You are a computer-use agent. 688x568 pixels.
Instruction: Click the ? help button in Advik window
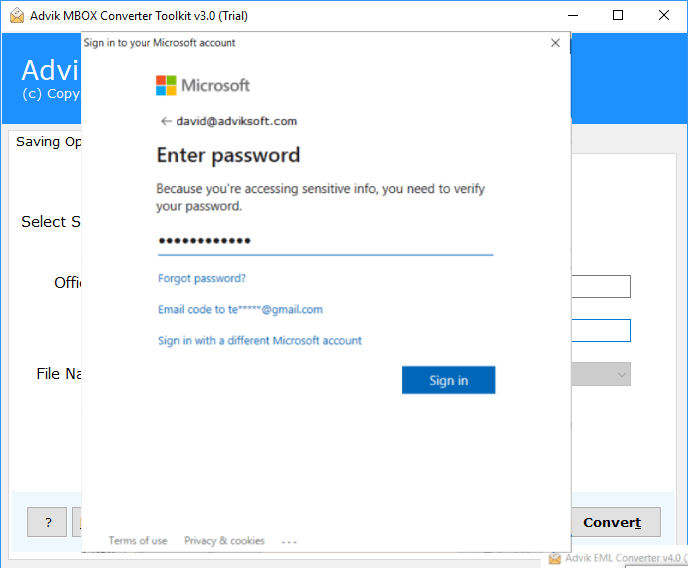[47, 522]
